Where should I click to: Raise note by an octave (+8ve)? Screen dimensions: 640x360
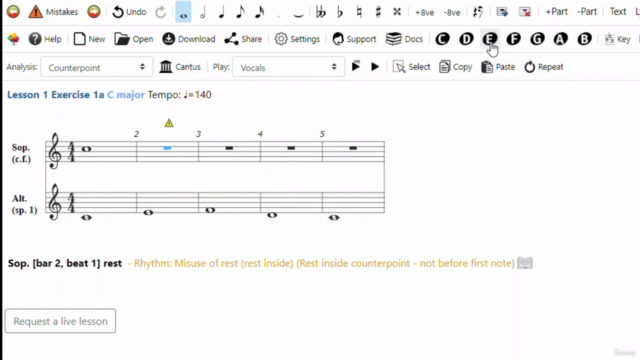tap(424, 12)
